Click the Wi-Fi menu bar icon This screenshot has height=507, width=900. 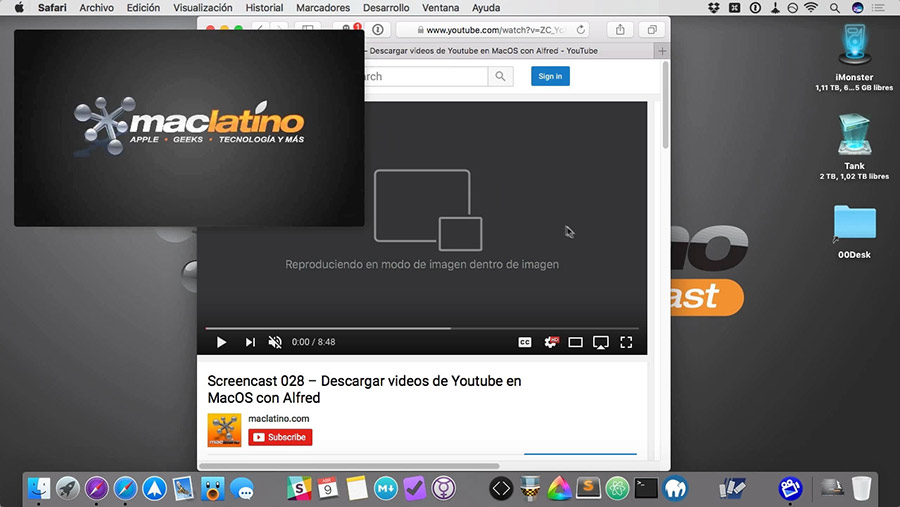click(x=811, y=7)
